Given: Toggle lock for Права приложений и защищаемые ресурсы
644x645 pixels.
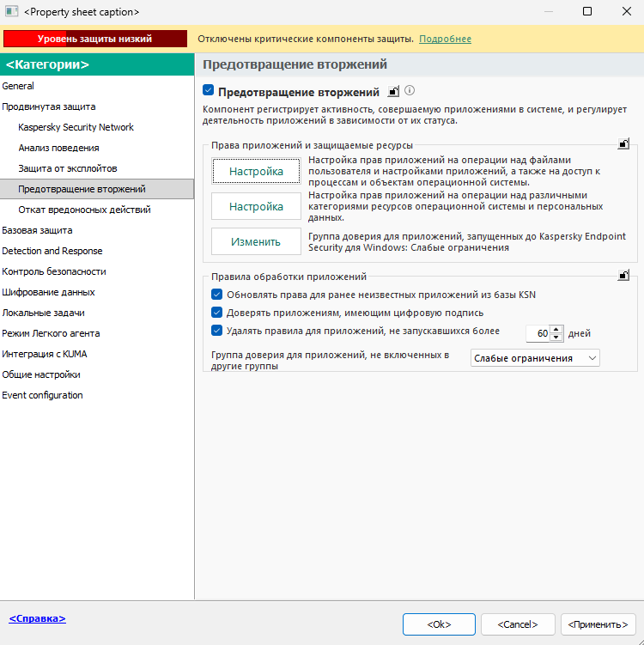Looking at the screenshot, I should click(623, 143).
